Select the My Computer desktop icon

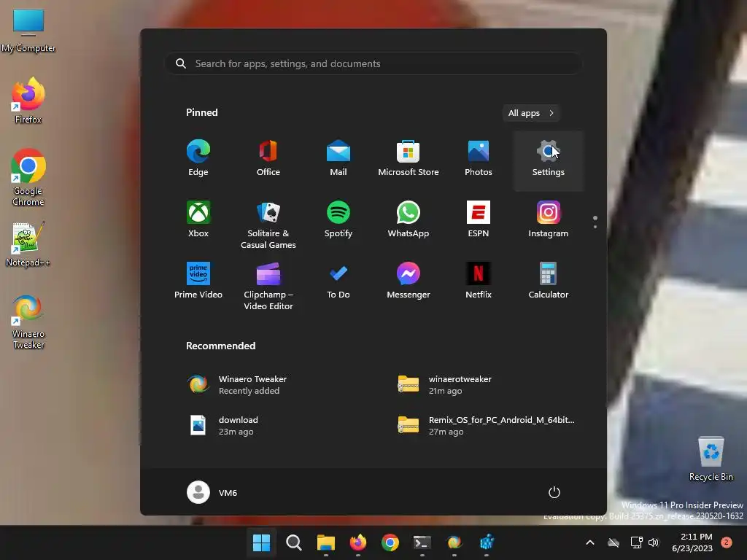point(28,31)
